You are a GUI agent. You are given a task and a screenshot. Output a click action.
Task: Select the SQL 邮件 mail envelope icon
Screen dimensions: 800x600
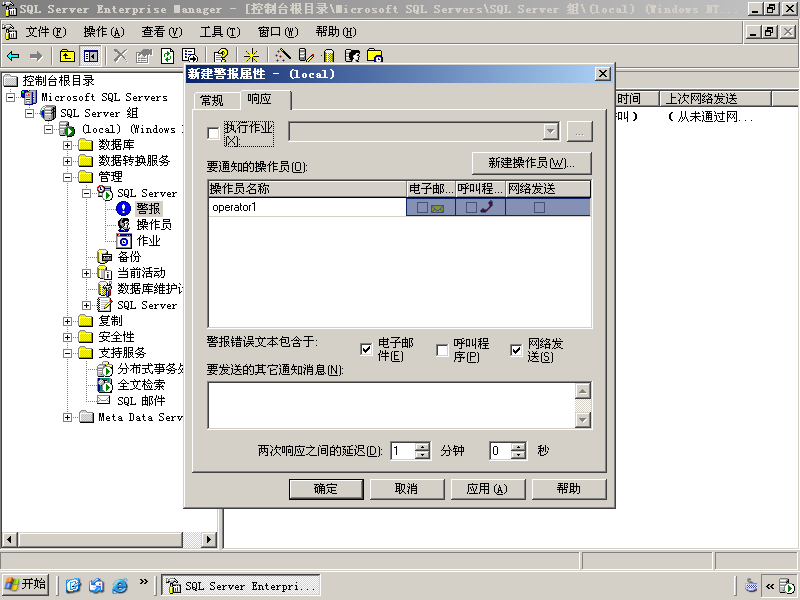click(x=104, y=400)
